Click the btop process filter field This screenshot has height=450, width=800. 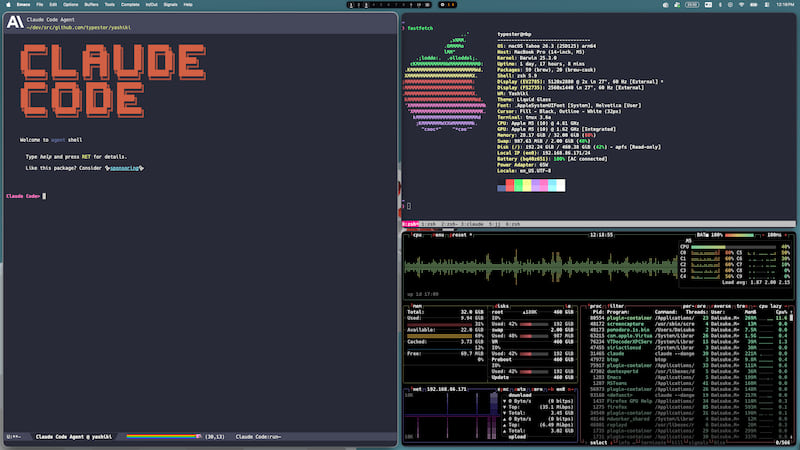coord(616,306)
